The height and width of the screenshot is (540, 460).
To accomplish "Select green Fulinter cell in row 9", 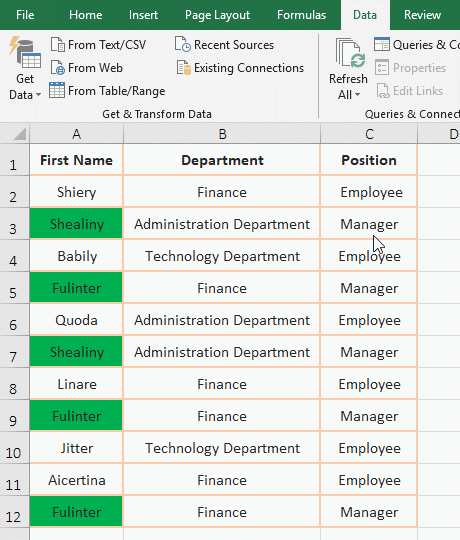I will (x=76, y=416).
